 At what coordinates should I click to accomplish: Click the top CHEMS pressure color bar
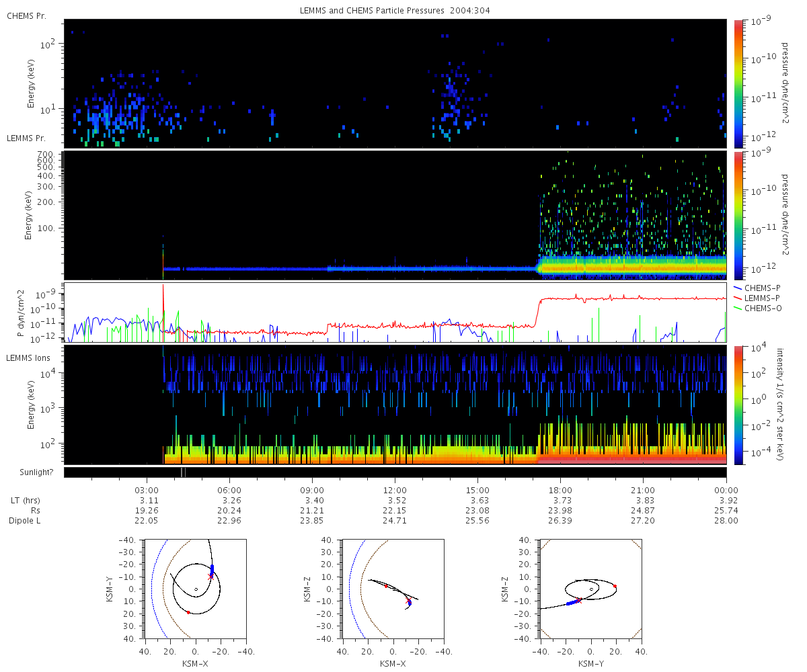click(739, 83)
